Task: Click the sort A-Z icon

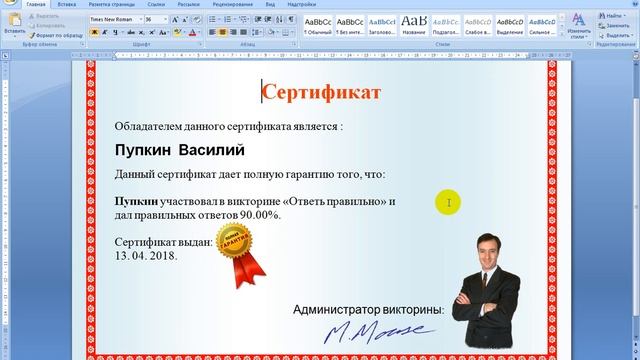Action: tap(280, 19)
